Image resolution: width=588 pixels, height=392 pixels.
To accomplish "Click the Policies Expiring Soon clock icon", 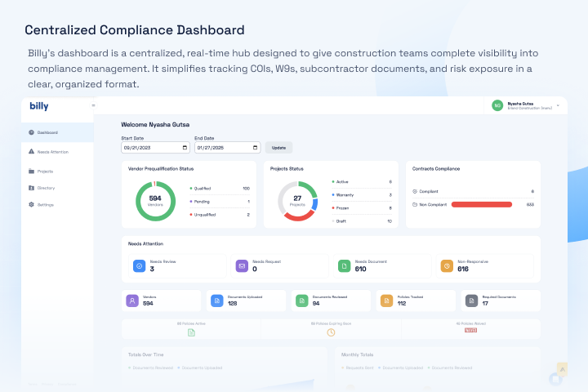I will [x=331, y=332].
